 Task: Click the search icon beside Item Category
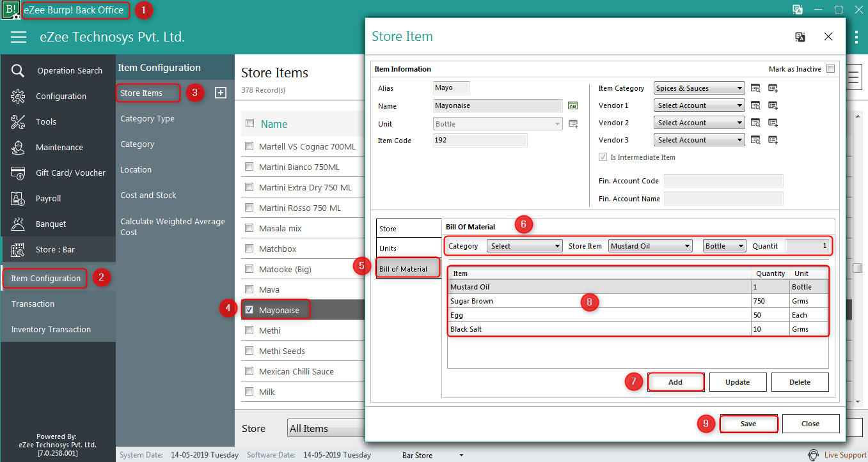tap(755, 88)
